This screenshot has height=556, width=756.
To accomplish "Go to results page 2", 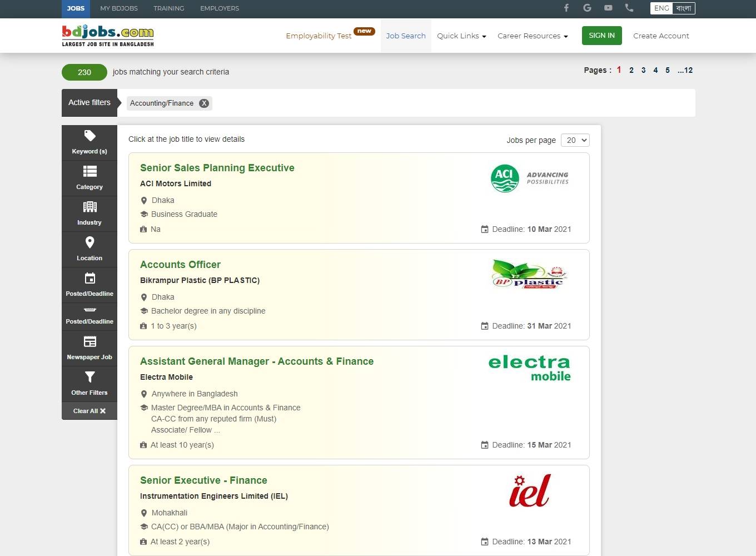I will tap(631, 70).
